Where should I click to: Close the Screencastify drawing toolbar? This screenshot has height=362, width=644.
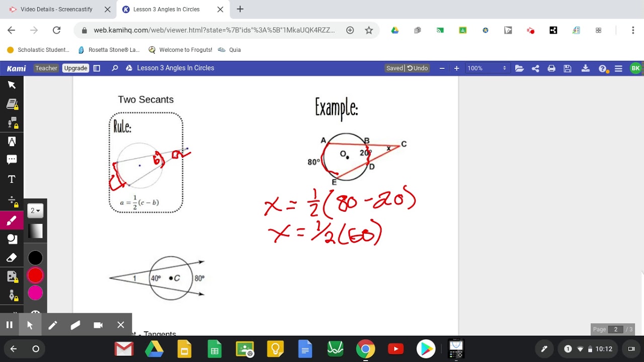(121, 325)
